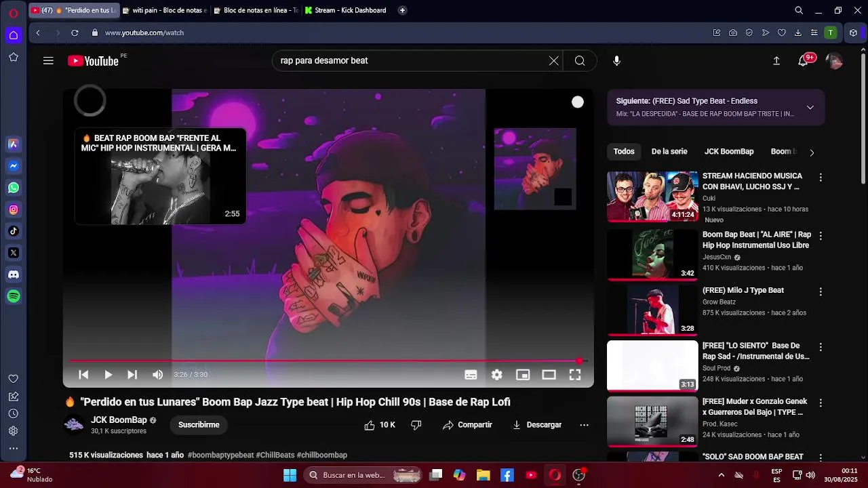Toggle fullscreen on the video

click(x=574, y=375)
